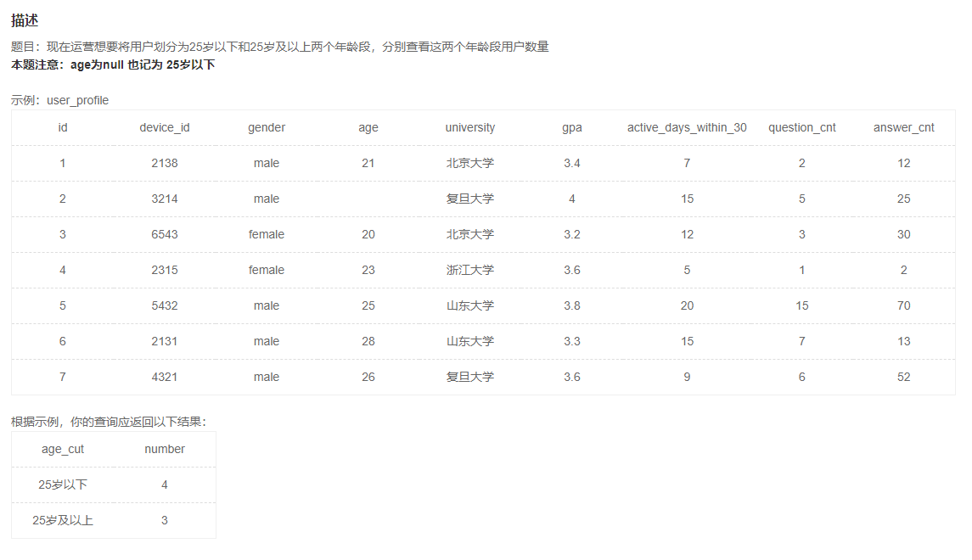Select device_id value 5432
Screen dimensions: 972x560
tap(165, 305)
